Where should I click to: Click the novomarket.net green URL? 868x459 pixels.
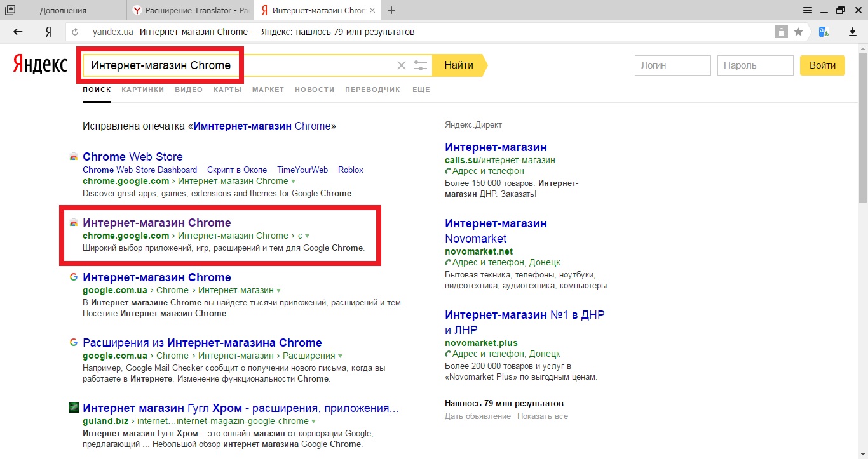[x=479, y=251]
